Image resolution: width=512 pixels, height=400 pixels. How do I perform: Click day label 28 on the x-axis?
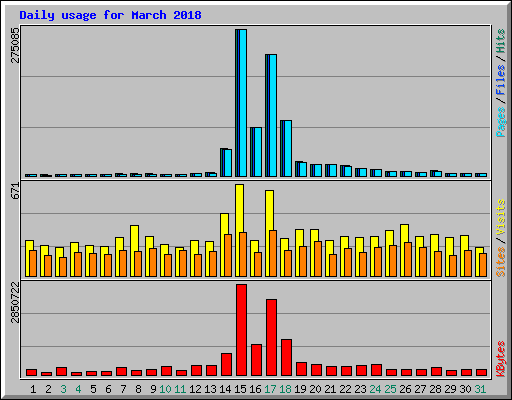(x=435, y=389)
